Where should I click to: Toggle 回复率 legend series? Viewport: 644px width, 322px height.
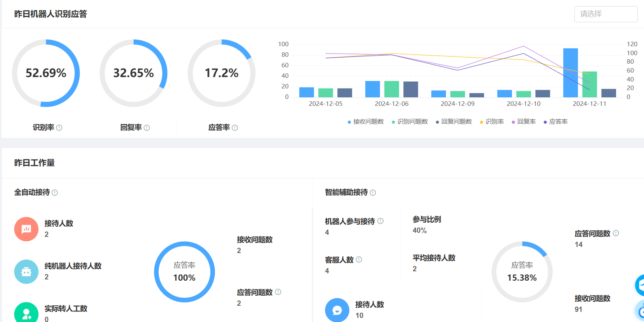524,122
